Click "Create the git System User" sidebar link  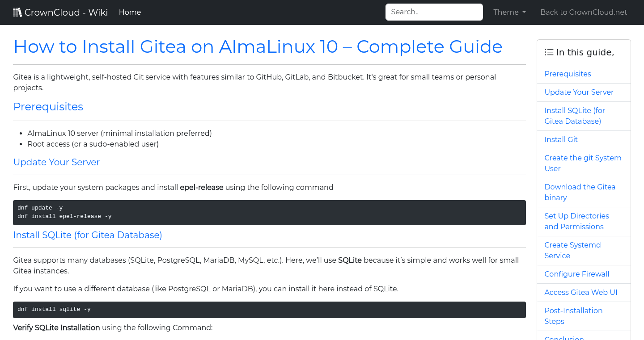click(583, 163)
